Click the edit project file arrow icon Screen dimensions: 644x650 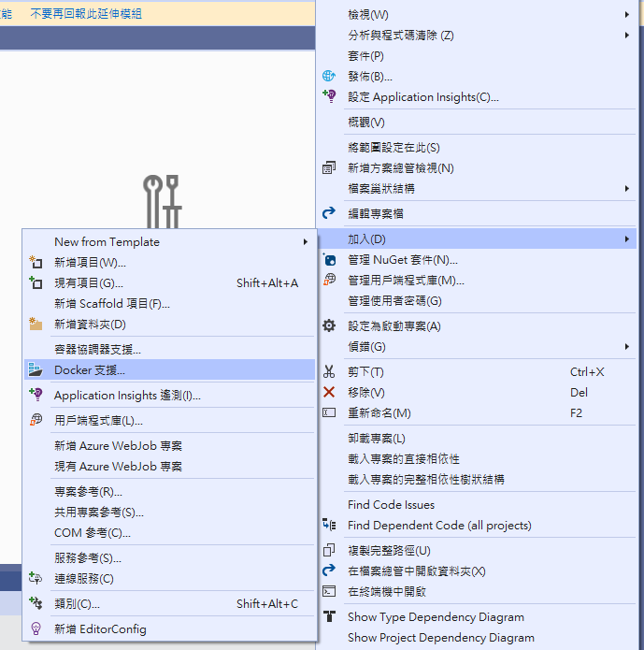coord(329,213)
